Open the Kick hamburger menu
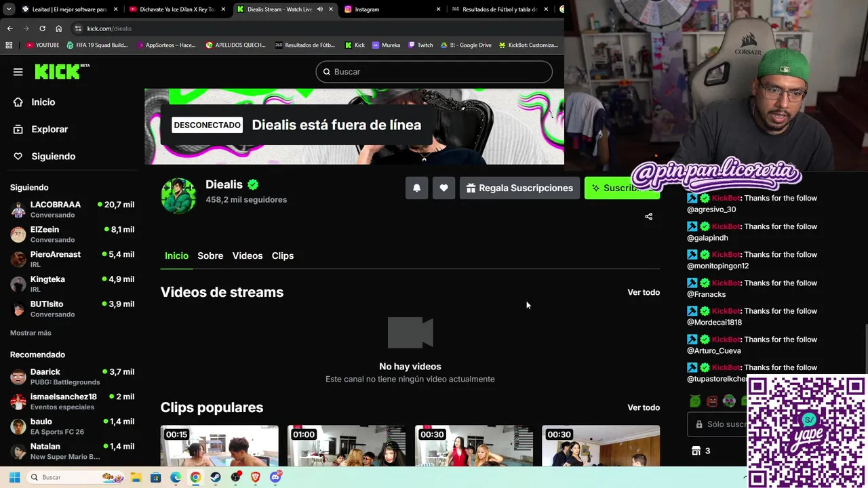868x488 pixels. [18, 72]
